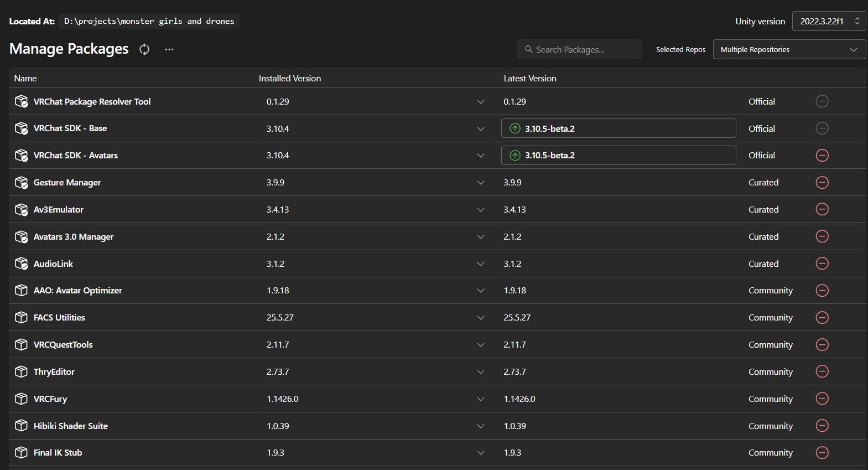Click the VRChat SDK - Base package icon
The width and height of the screenshot is (868, 470).
click(21, 128)
